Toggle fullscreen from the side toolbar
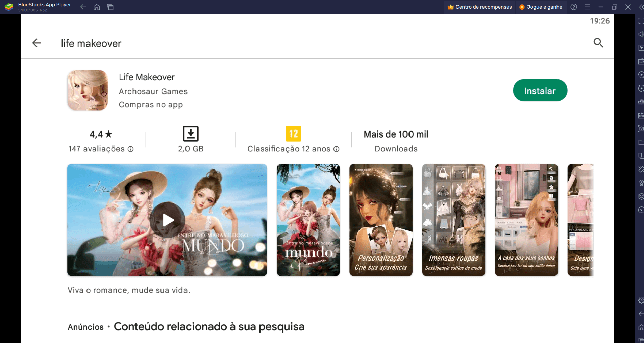 (x=641, y=21)
